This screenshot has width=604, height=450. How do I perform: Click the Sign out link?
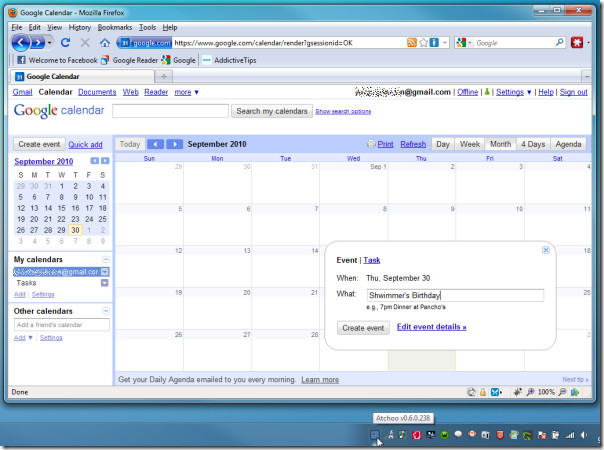[x=573, y=92]
